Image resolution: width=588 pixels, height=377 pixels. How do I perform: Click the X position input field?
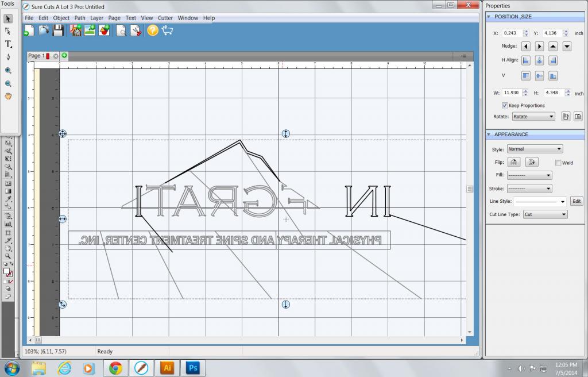pos(512,33)
